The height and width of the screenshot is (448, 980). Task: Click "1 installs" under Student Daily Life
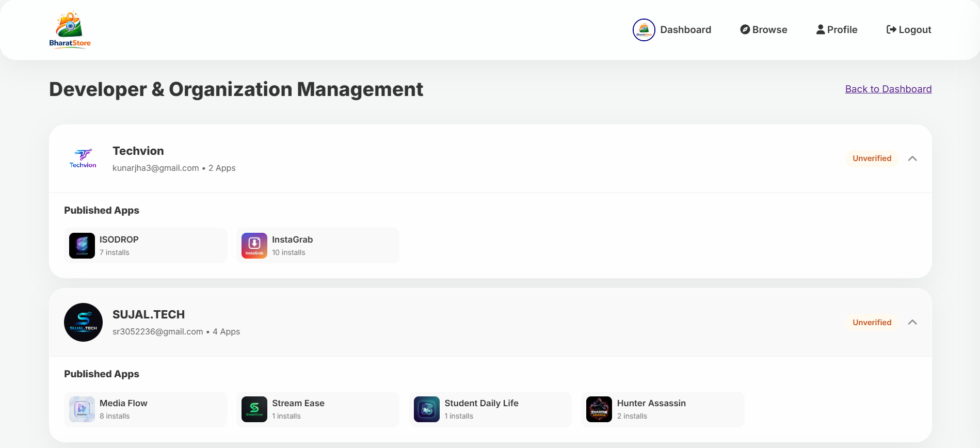coord(459,416)
